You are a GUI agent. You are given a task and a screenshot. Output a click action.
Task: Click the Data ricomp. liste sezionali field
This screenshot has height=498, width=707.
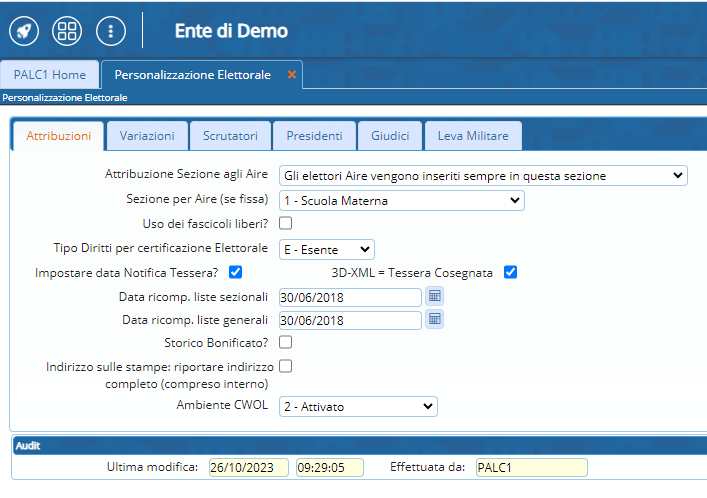(350, 296)
